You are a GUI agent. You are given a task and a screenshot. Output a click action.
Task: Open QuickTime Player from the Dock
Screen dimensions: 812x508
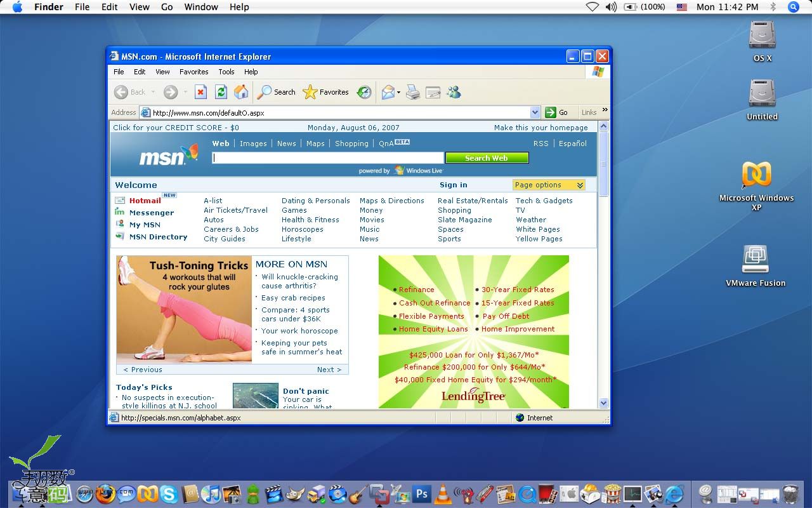527,493
